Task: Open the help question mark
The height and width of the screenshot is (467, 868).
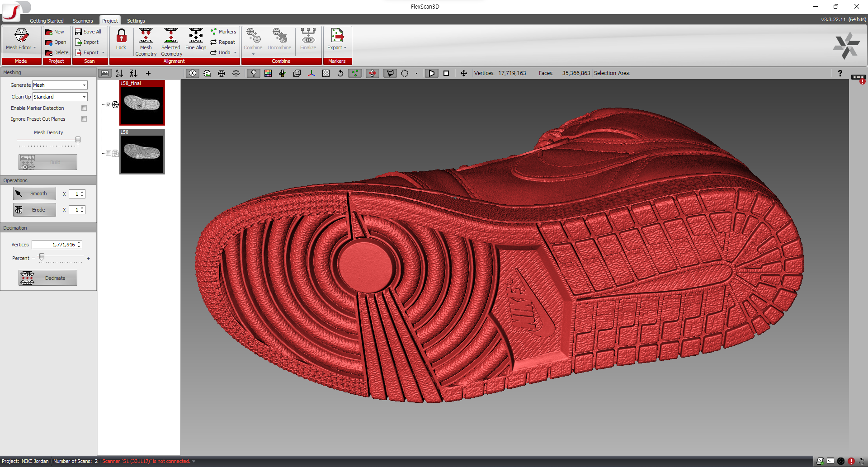Action: 840,73
